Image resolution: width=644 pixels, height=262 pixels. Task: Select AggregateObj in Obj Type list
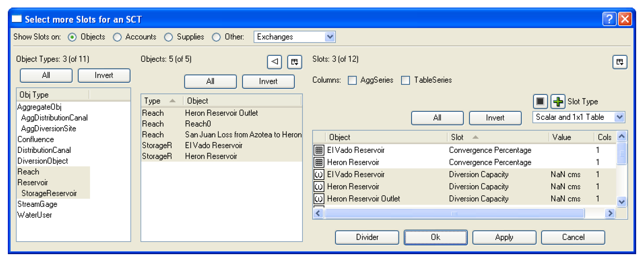(x=39, y=107)
